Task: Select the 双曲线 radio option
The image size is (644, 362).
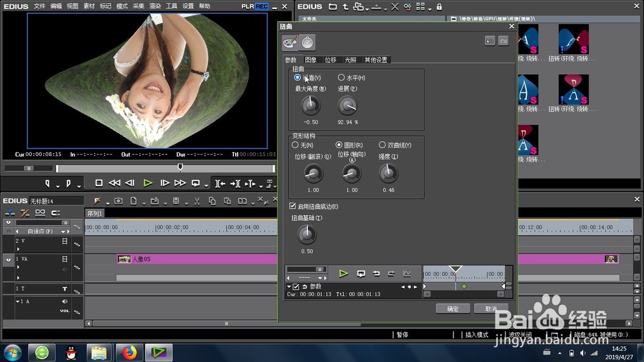Action: click(x=382, y=145)
